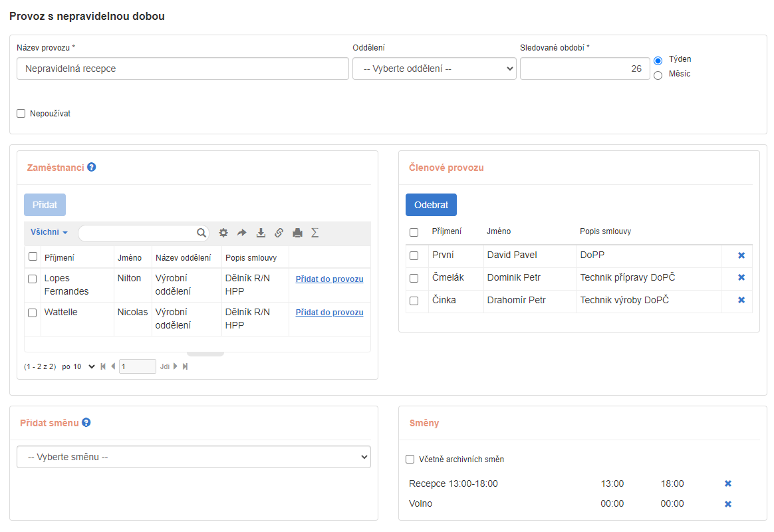Click Přidat do provozu for Lopes Fernandes
The image size is (774, 532).
[x=329, y=279]
